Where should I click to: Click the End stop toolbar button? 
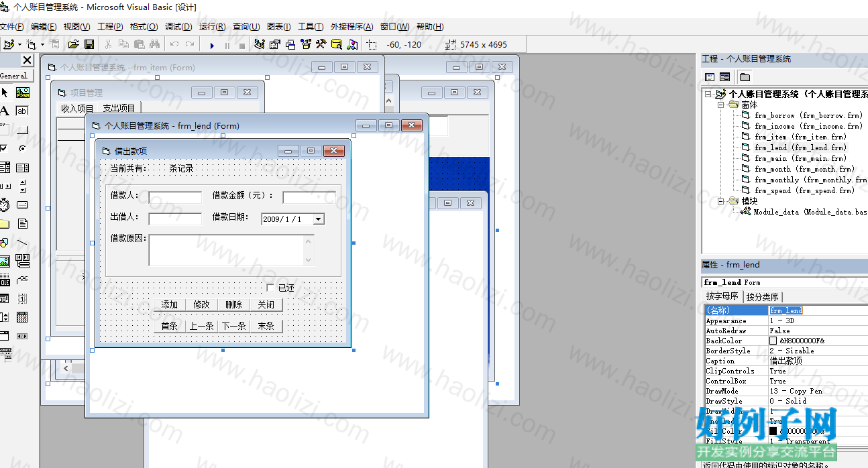[242, 46]
